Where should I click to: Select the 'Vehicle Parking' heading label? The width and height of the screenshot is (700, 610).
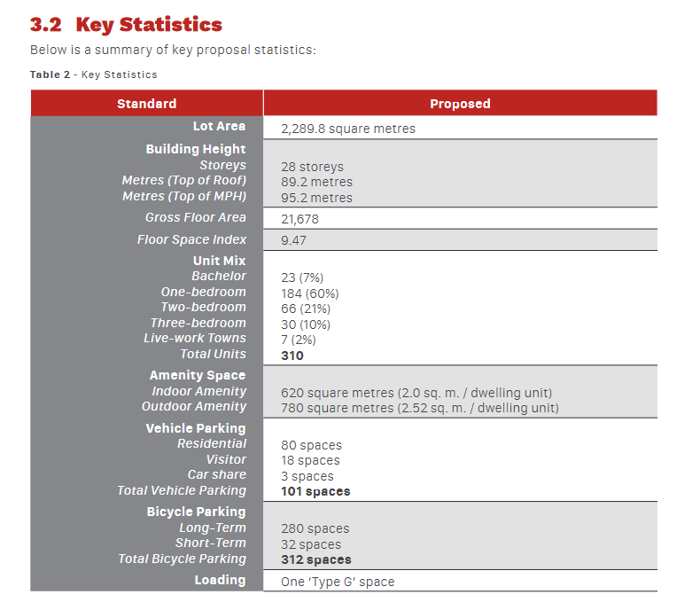[x=196, y=428]
